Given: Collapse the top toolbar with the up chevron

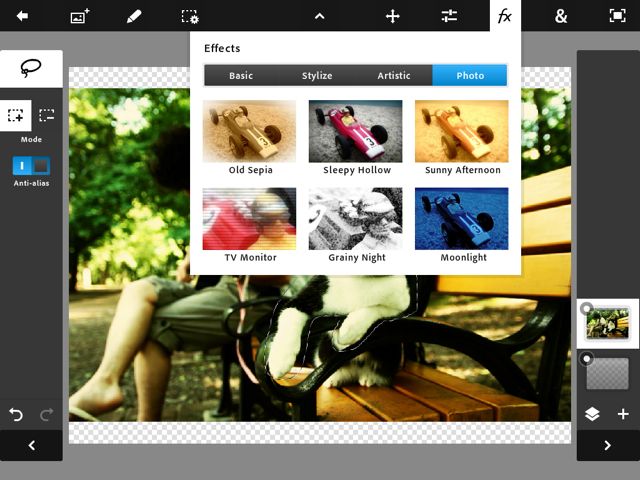Looking at the screenshot, I should 320,16.
